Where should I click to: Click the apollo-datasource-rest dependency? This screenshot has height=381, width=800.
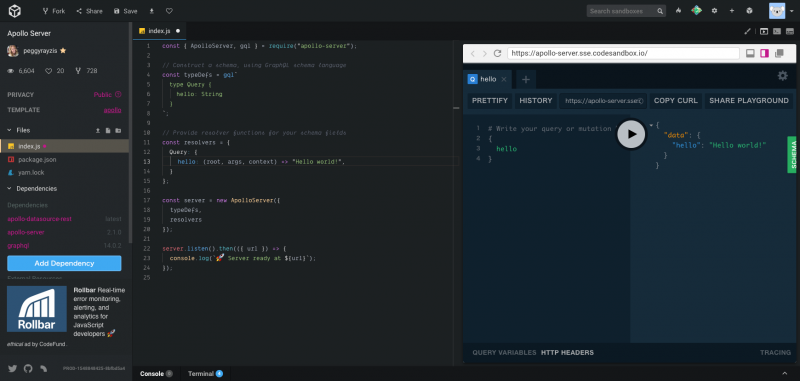point(39,219)
